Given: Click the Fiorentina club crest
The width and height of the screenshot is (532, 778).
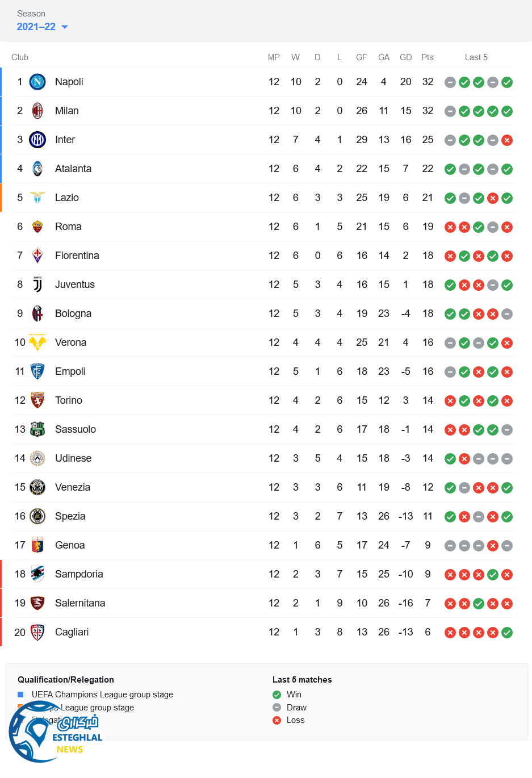Looking at the screenshot, I should click(x=37, y=256).
